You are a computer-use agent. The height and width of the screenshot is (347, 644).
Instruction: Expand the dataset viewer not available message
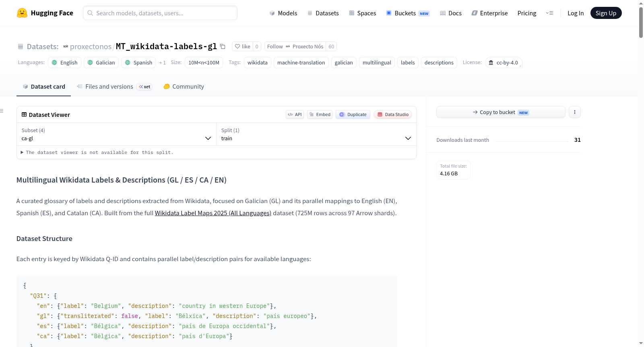[x=97, y=152]
